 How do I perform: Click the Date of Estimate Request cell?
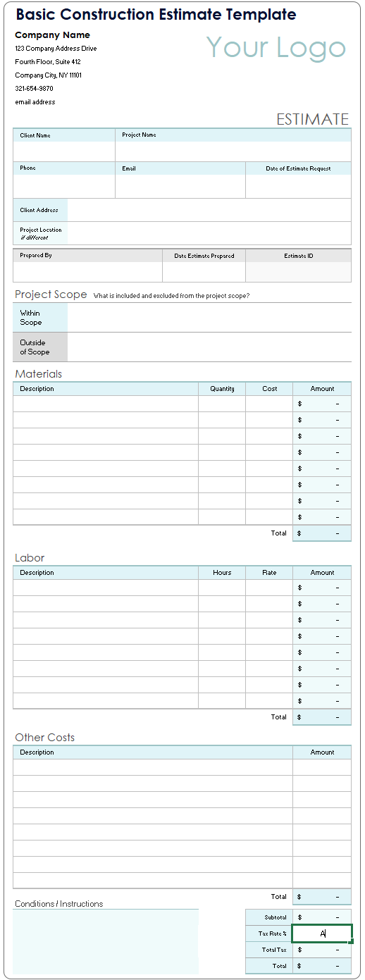[x=298, y=186]
